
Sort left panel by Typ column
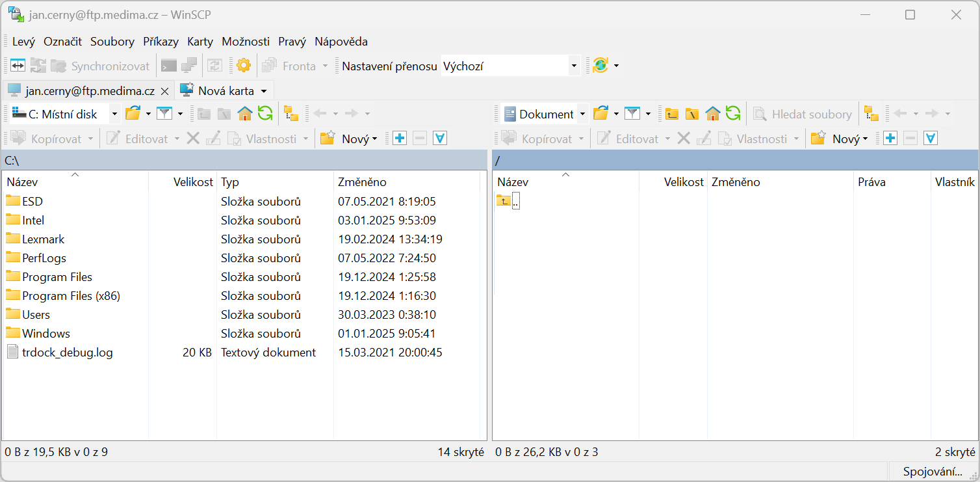[x=275, y=182]
